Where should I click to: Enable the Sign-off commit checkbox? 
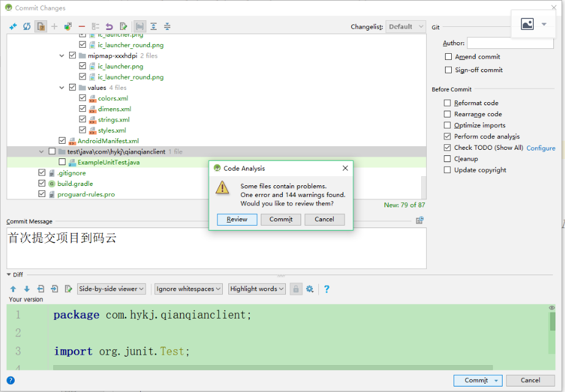click(x=448, y=70)
